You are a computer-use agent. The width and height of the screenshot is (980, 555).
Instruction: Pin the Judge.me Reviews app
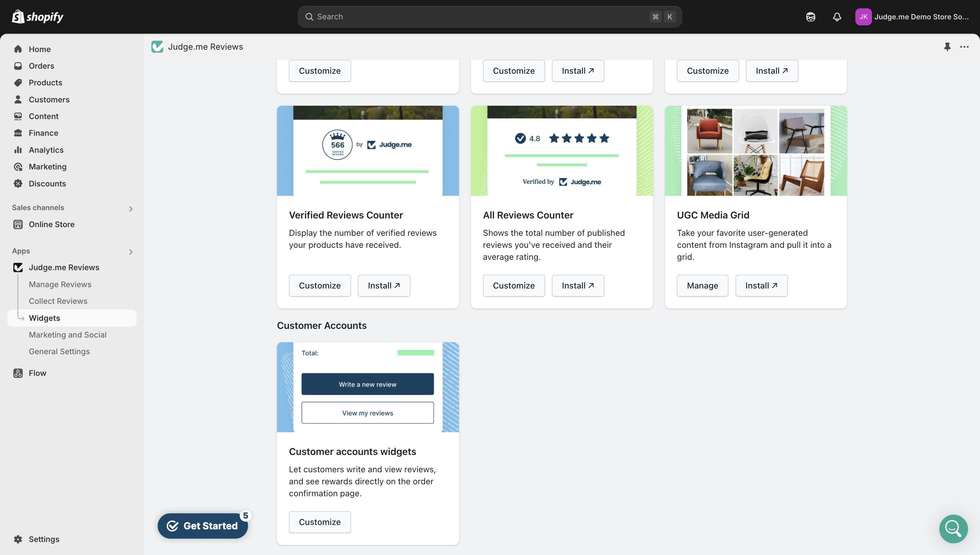pos(947,46)
